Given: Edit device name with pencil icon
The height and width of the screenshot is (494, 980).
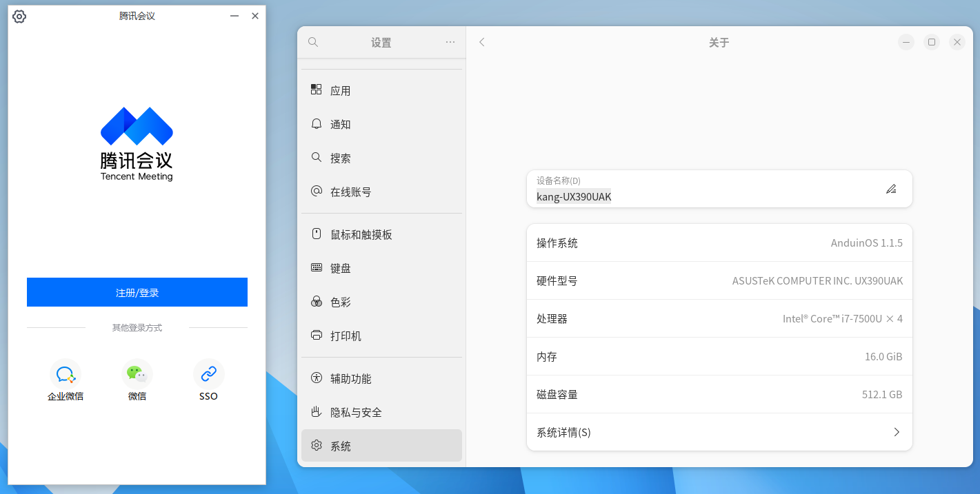Looking at the screenshot, I should pyautogui.click(x=891, y=189).
